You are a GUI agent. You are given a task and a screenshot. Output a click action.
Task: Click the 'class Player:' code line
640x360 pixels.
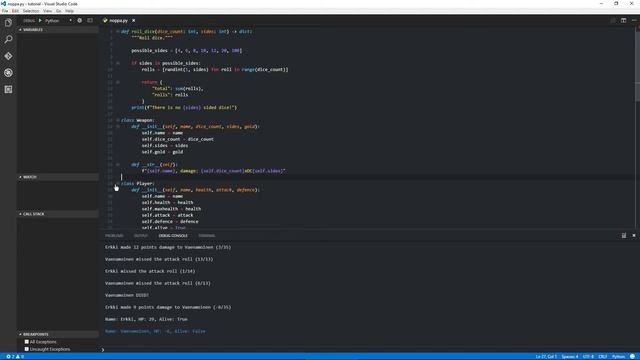pyautogui.click(x=138, y=184)
